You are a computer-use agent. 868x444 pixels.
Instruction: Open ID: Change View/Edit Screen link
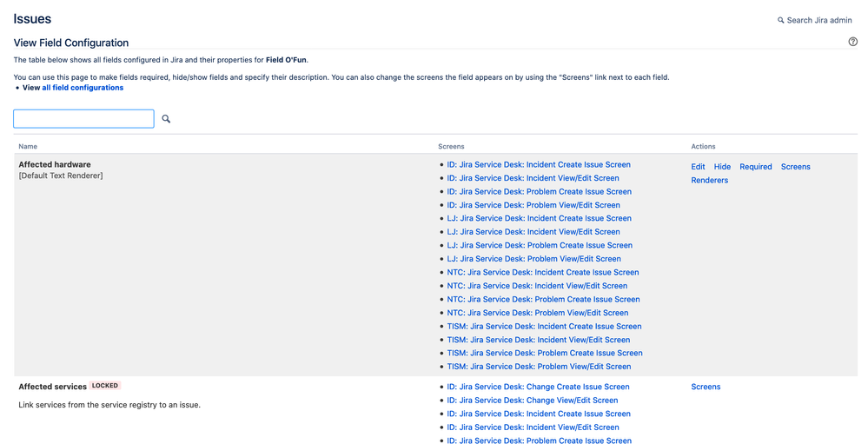click(x=533, y=401)
